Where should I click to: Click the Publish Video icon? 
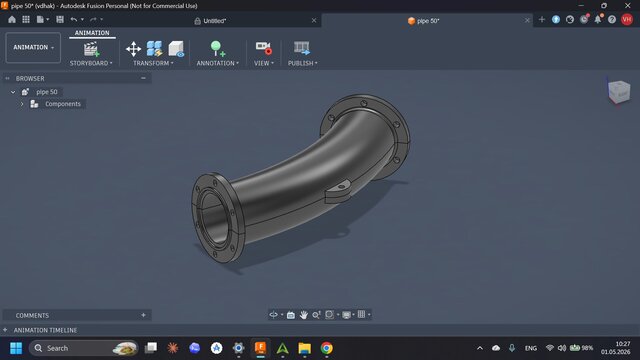(302, 48)
